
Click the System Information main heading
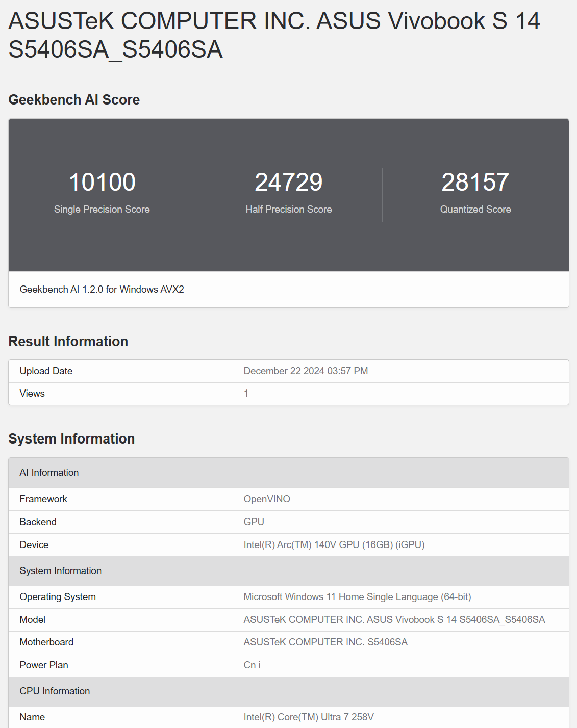pyautogui.click(x=71, y=438)
